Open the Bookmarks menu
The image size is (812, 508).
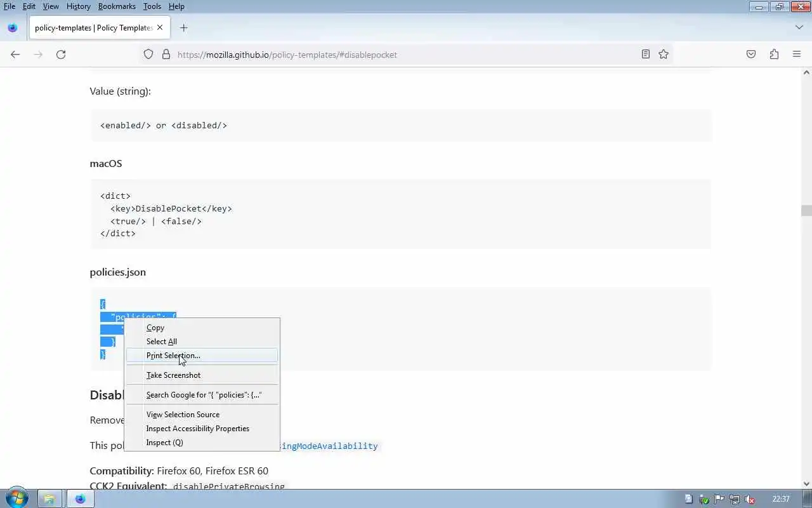(x=117, y=6)
